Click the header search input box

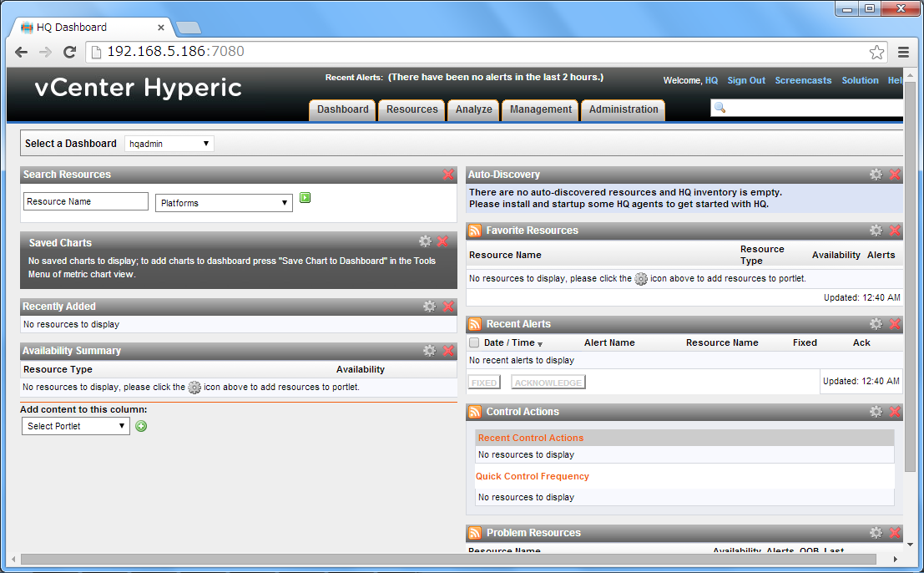click(x=807, y=108)
